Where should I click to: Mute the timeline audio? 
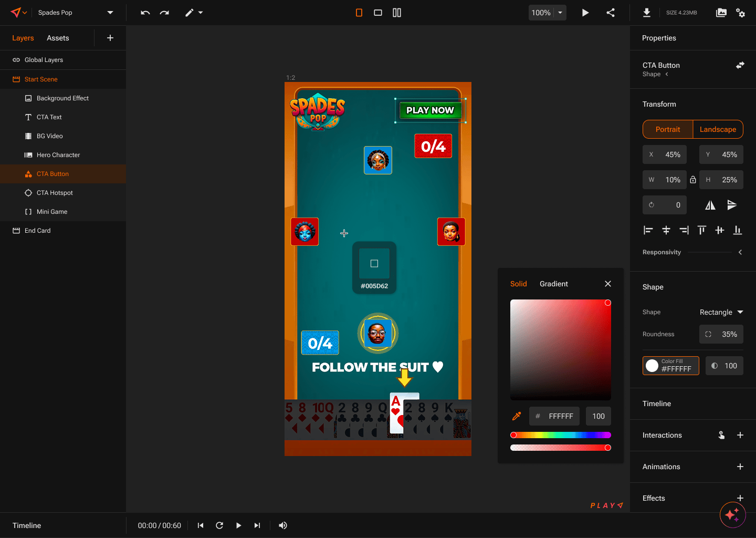tap(283, 525)
